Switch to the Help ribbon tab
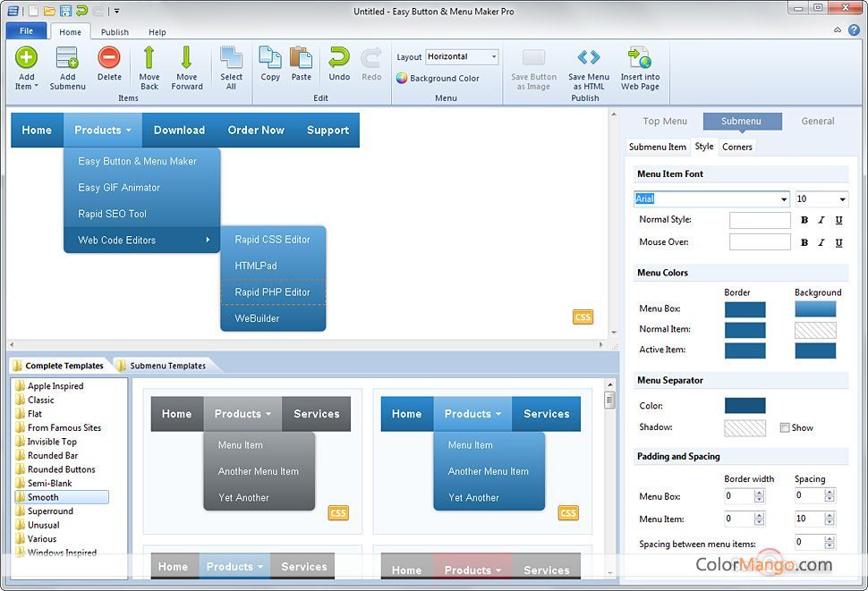This screenshot has height=591, width=868. 157,32
